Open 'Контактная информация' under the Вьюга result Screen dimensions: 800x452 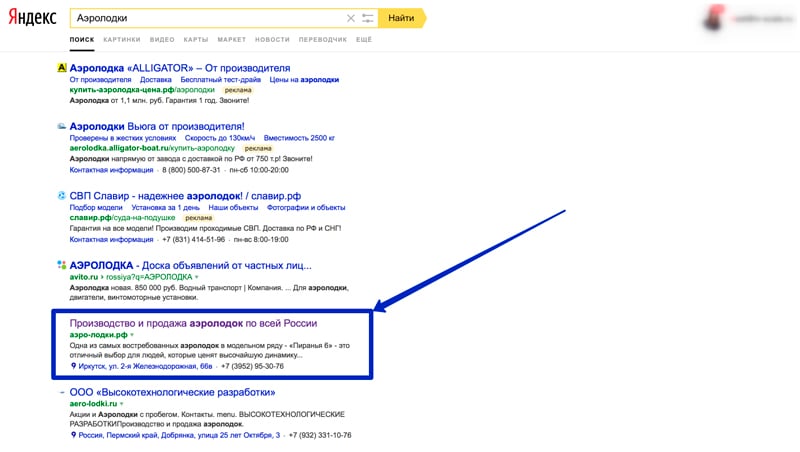pyautogui.click(x=104, y=169)
